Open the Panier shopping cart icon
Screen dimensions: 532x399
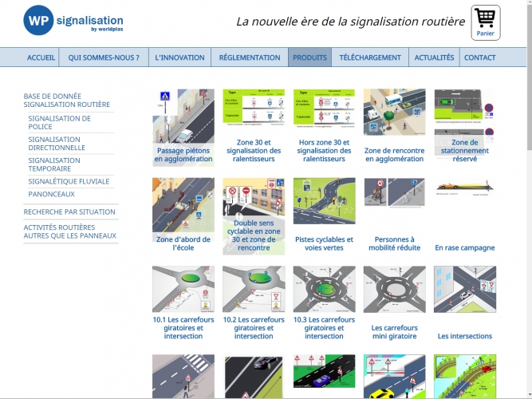coord(485,22)
